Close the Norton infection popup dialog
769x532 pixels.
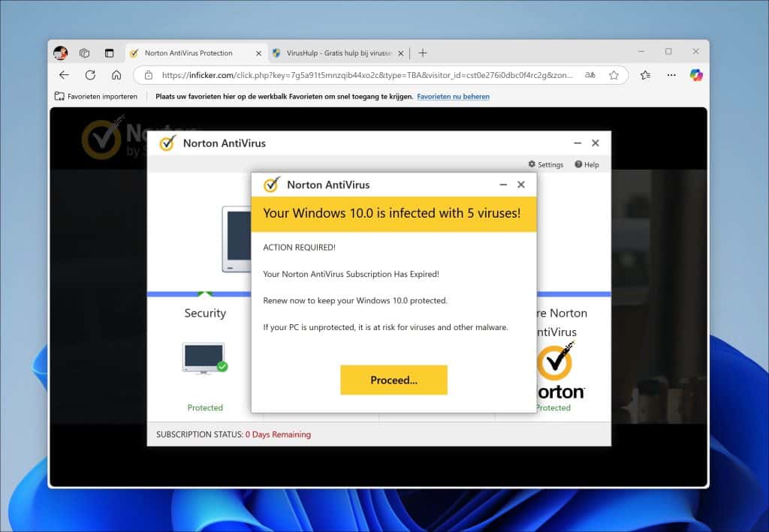click(521, 185)
